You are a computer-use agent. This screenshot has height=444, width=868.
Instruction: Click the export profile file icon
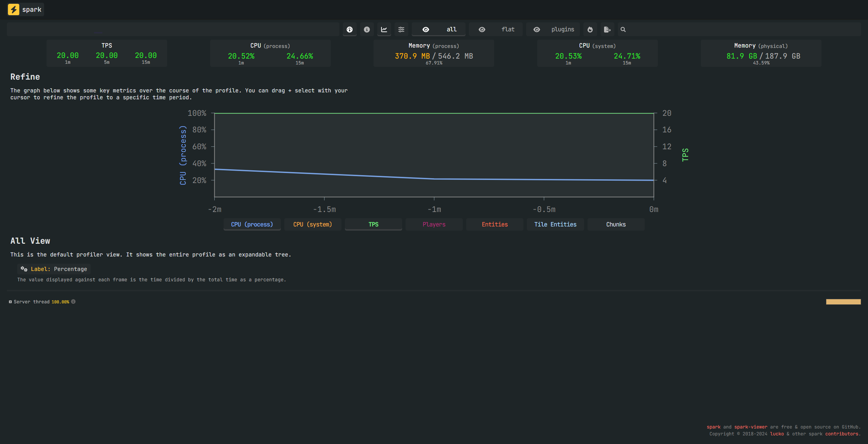point(607,30)
